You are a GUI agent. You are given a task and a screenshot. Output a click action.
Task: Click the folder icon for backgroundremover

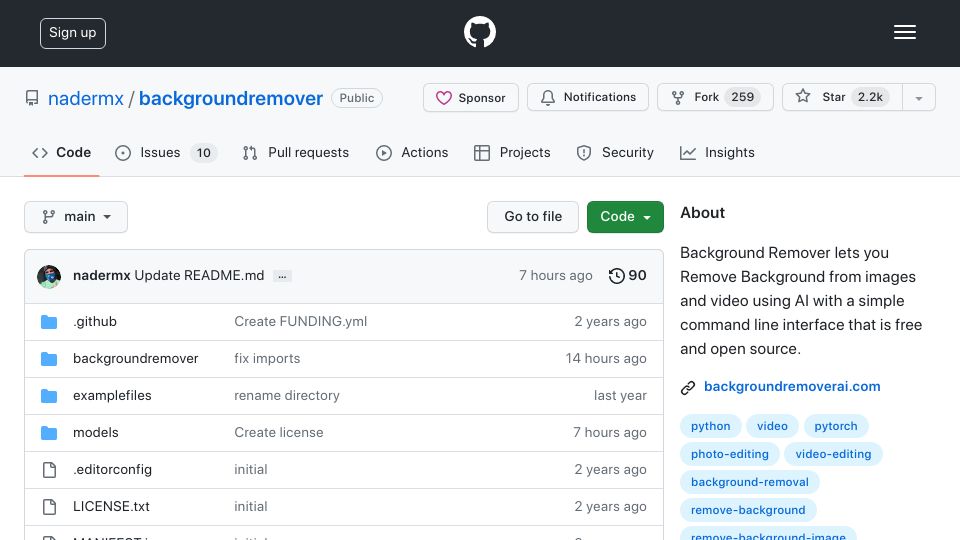(x=49, y=359)
